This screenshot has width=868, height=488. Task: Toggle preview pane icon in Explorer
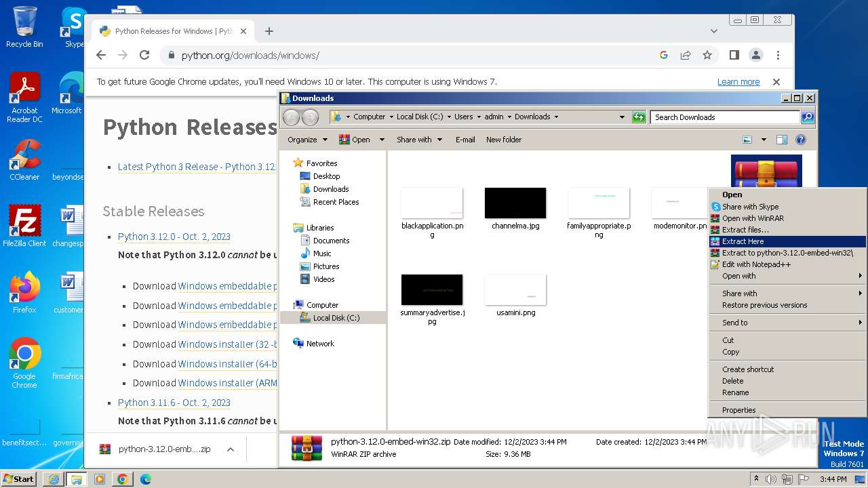782,140
